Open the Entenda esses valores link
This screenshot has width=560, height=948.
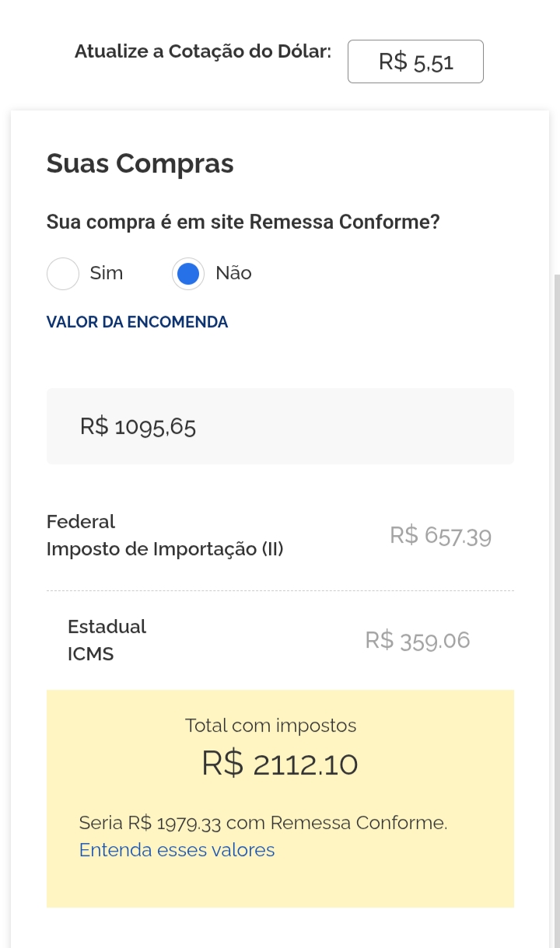point(177,850)
